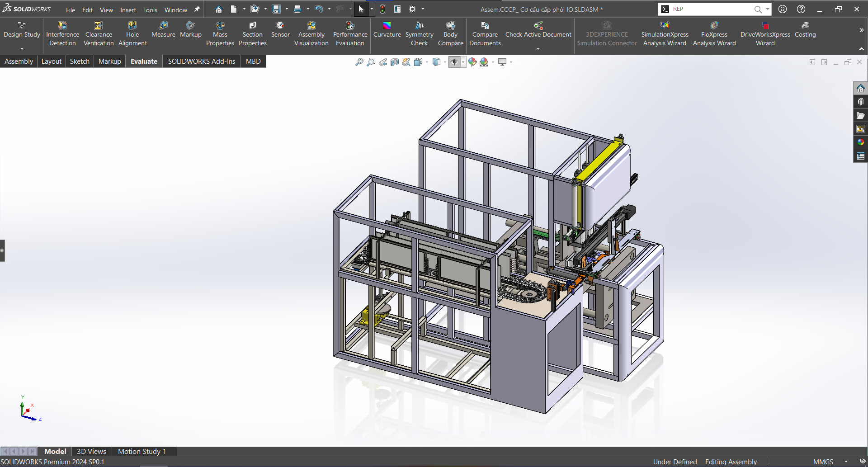Screen dimensions: 868x467
Task: Click the Help question mark button
Action: click(801, 9)
